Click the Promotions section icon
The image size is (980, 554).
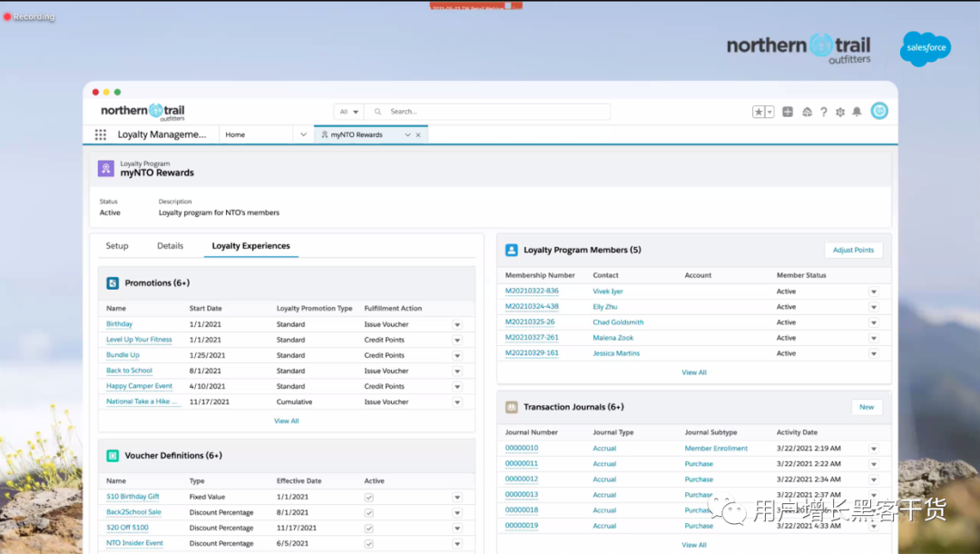[113, 283]
